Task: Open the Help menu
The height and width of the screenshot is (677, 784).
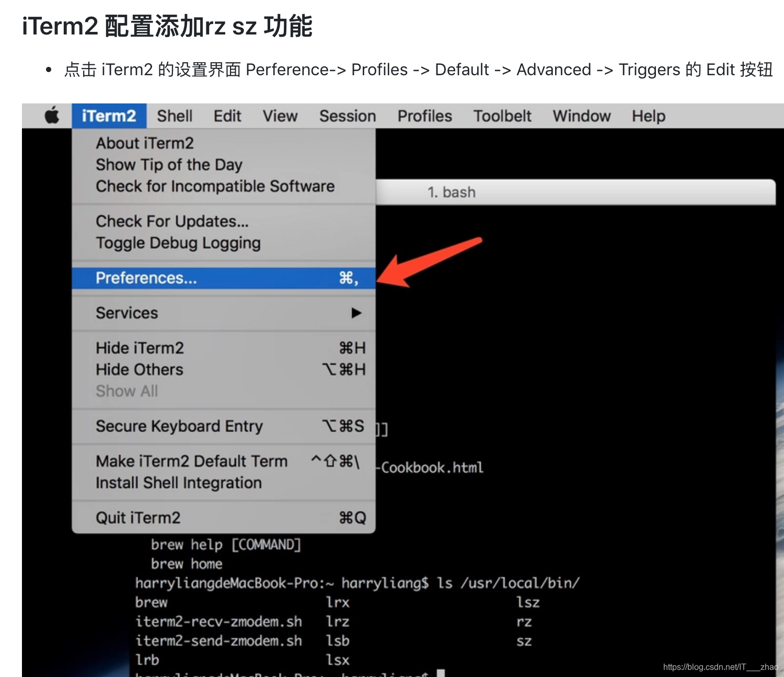Action: [649, 116]
